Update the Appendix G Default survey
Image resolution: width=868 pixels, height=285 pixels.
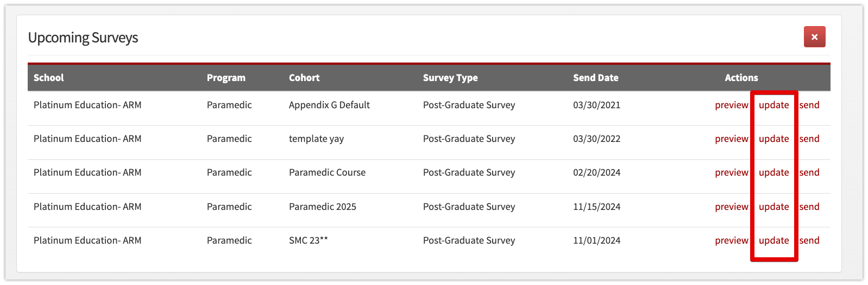tap(773, 105)
